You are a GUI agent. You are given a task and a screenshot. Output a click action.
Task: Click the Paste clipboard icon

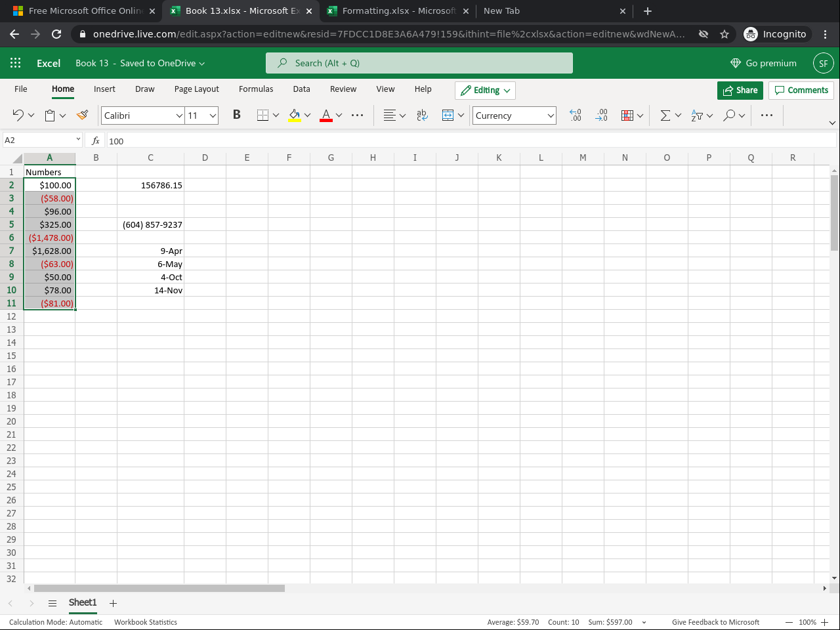coord(50,115)
